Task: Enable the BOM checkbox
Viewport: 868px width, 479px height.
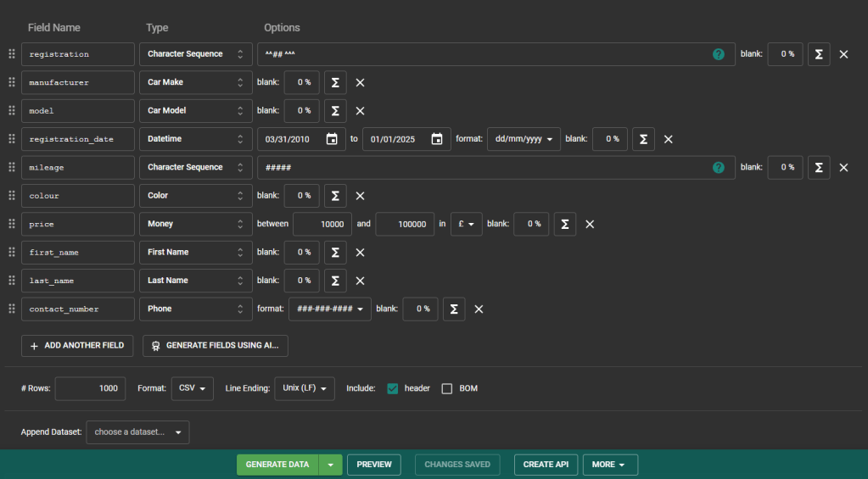Action: [447, 388]
